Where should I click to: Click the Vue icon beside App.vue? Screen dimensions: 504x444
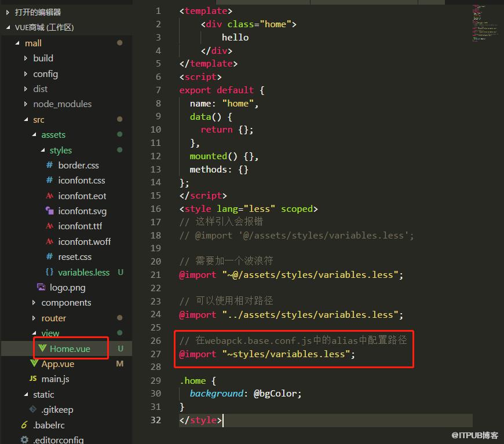pyautogui.click(x=34, y=364)
